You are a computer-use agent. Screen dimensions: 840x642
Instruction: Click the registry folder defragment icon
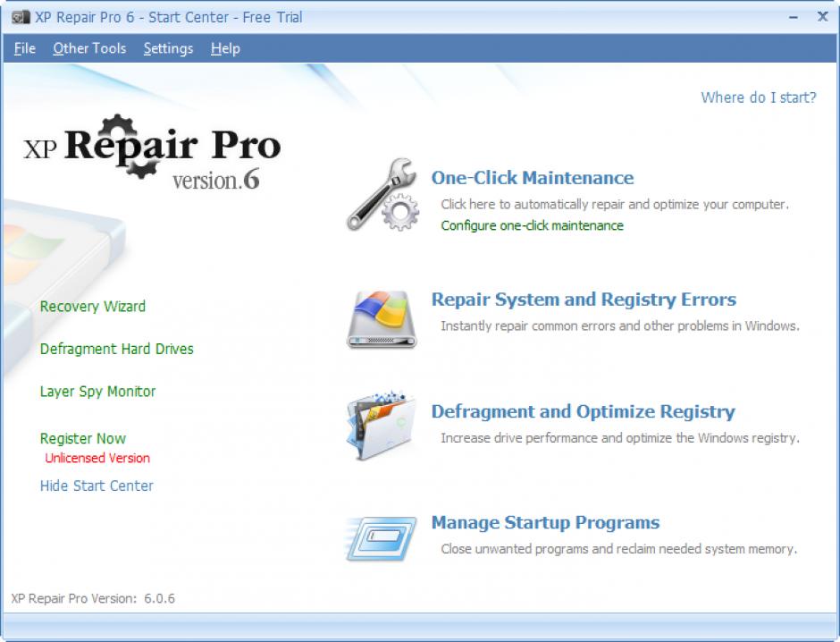(x=381, y=426)
